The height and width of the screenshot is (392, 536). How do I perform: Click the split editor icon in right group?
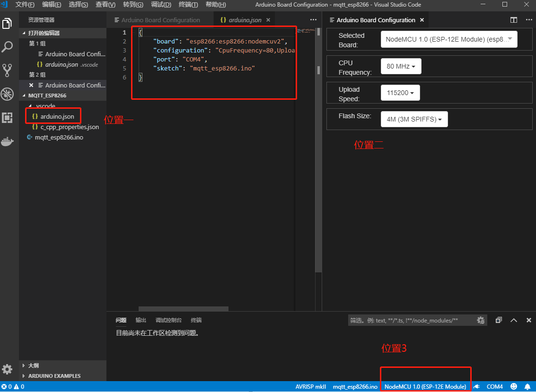(x=513, y=20)
